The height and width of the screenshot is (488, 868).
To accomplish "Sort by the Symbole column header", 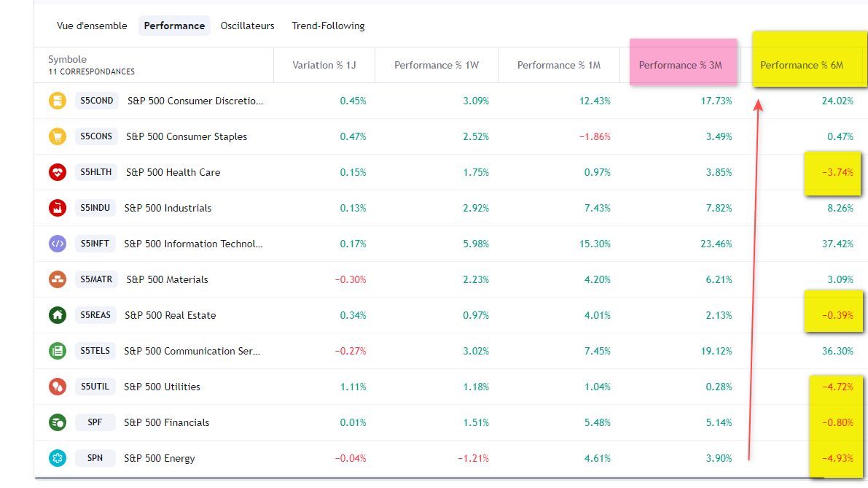I will pos(68,59).
